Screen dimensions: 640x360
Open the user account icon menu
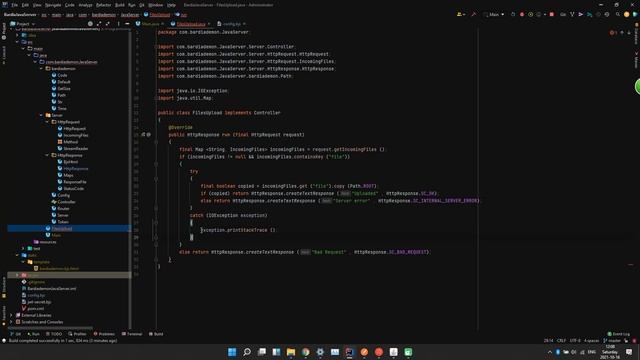coord(461,14)
